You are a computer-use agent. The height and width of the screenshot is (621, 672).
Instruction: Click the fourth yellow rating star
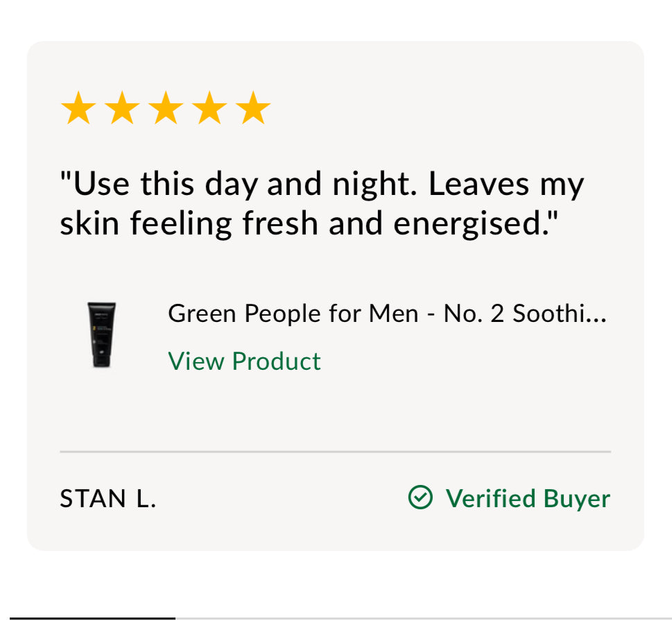coord(209,108)
